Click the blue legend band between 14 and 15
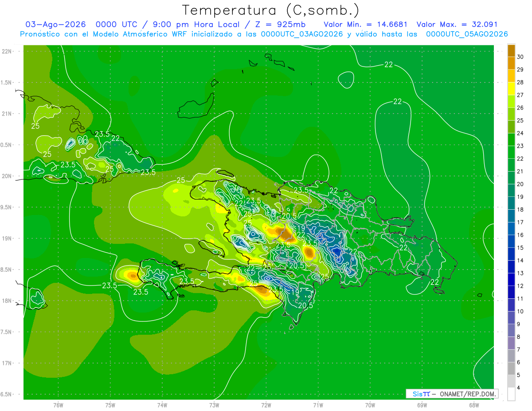The width and height of the screenshot is (532, 411). (x=511, y=254)
